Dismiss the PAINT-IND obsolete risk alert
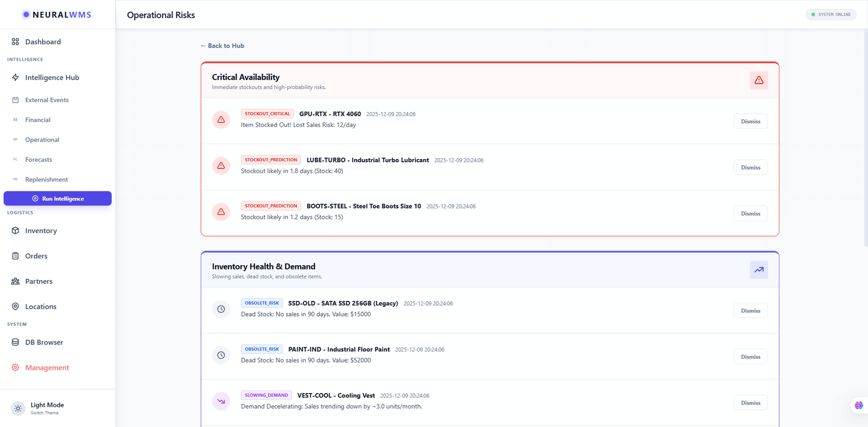This screenshot has width=868, height=427. (x=750, y=357)
